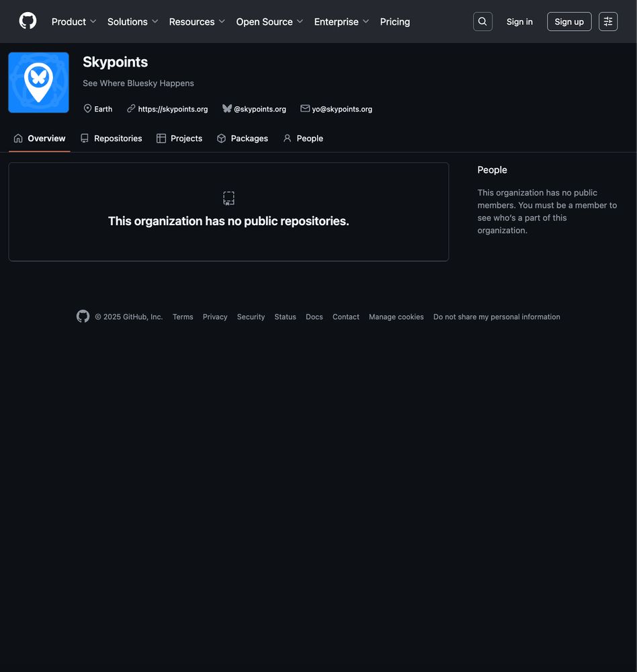Open the Status footer link

point(285,317)
